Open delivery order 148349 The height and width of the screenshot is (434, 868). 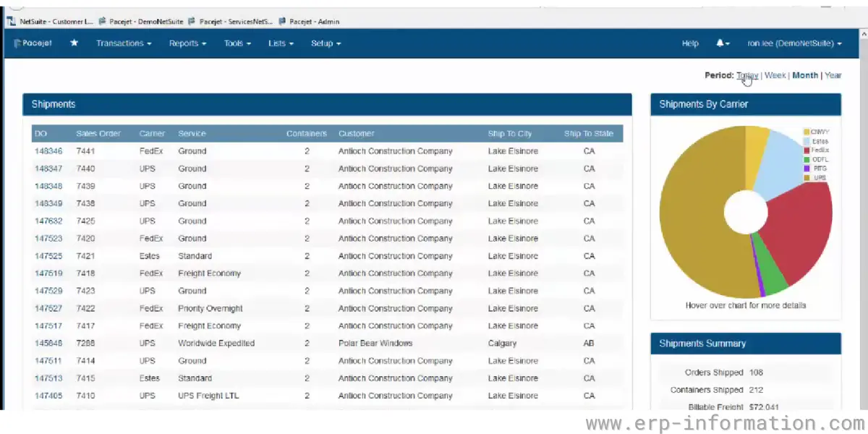(x=48, y=203)
